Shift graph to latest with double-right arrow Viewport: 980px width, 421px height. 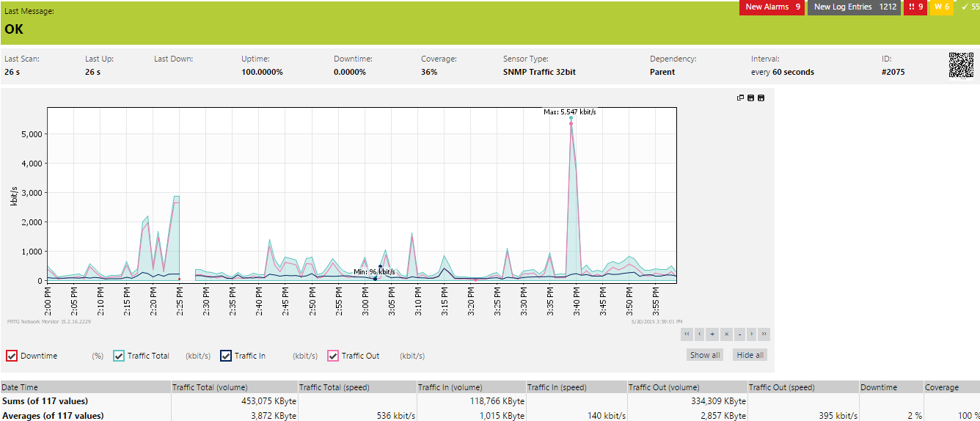[x=764, y=334]
